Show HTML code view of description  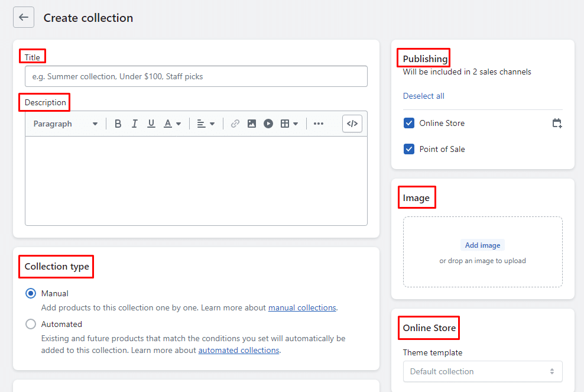[x=352, y=124]
